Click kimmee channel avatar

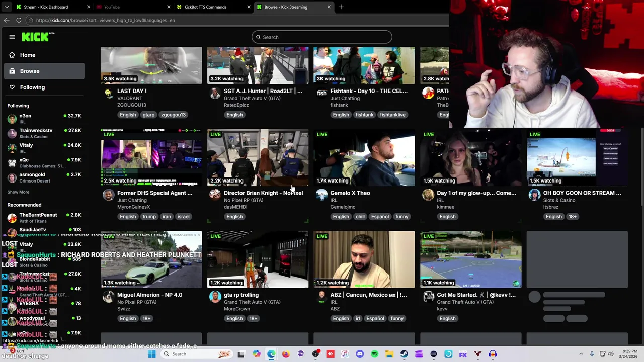pyautogui.click(x=428, y=195)
